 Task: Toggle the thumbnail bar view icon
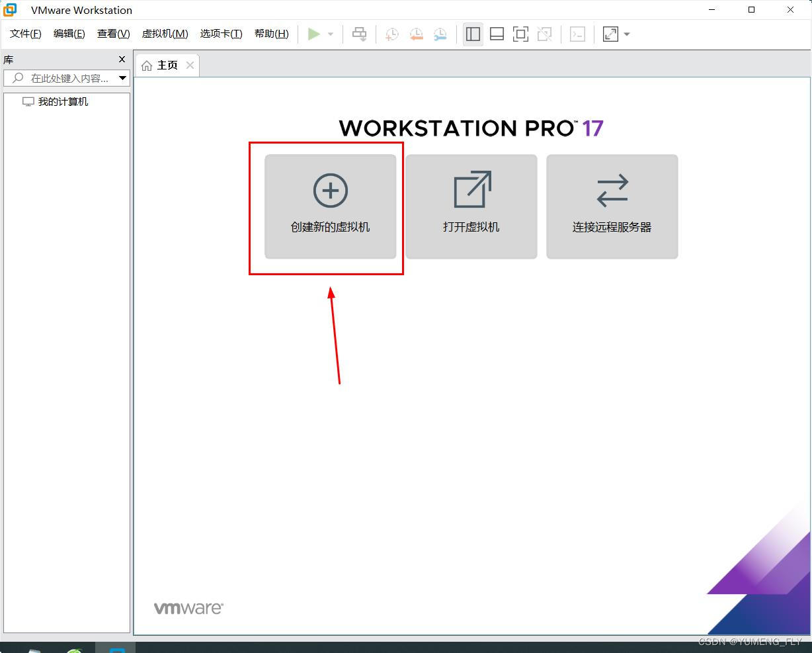[497, 34]
